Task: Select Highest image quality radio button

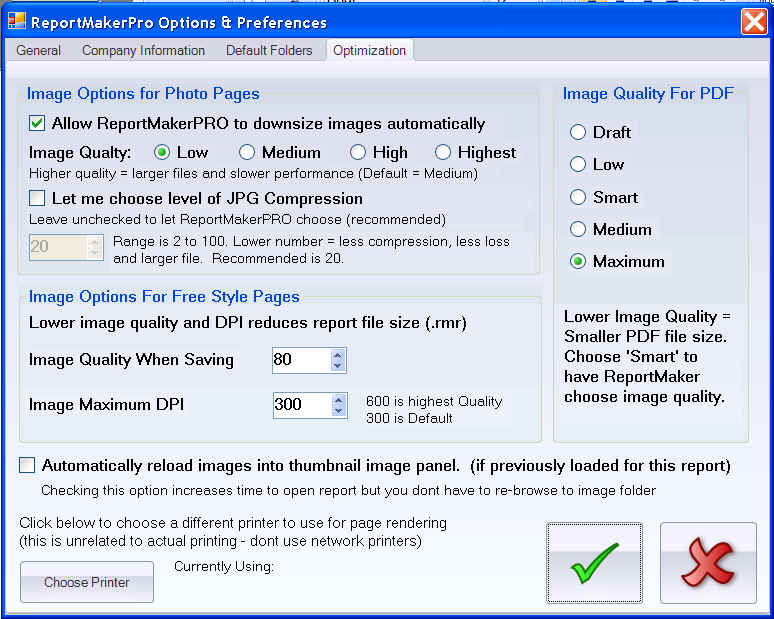Action: point(443,153)
